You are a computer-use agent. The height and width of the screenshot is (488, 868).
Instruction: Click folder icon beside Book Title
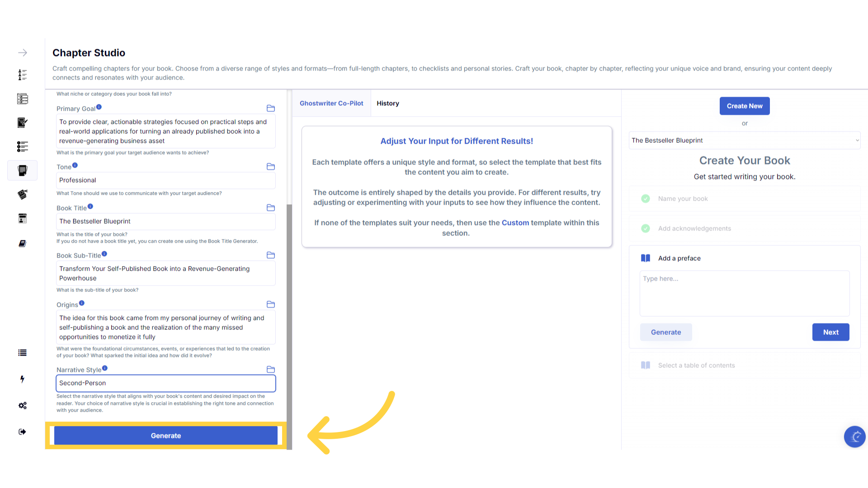(271, 208)
